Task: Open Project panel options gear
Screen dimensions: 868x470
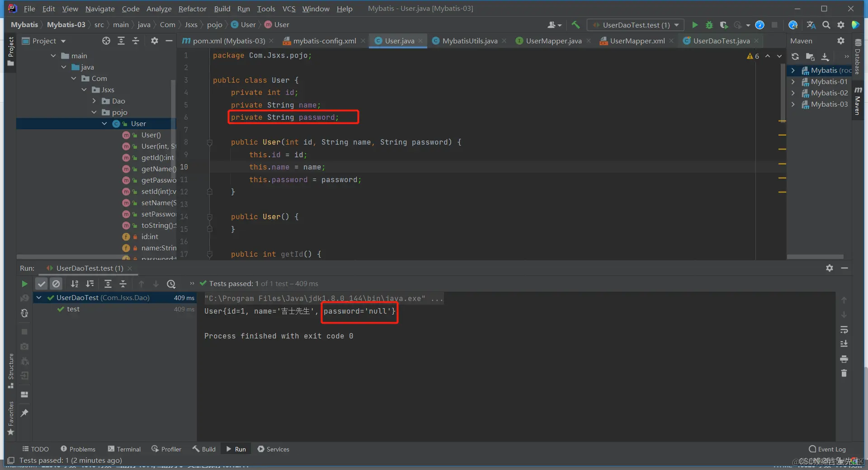Action: tap(155, 41)
